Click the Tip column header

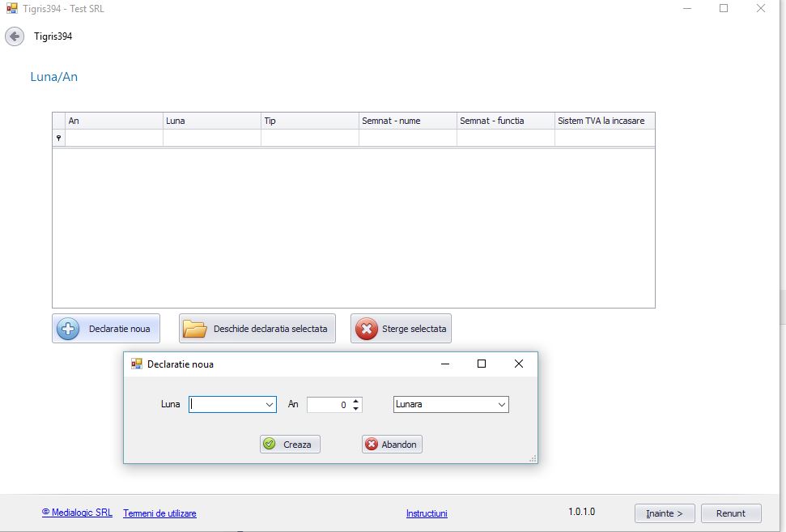pyautogui.click(x=309, y=121)
